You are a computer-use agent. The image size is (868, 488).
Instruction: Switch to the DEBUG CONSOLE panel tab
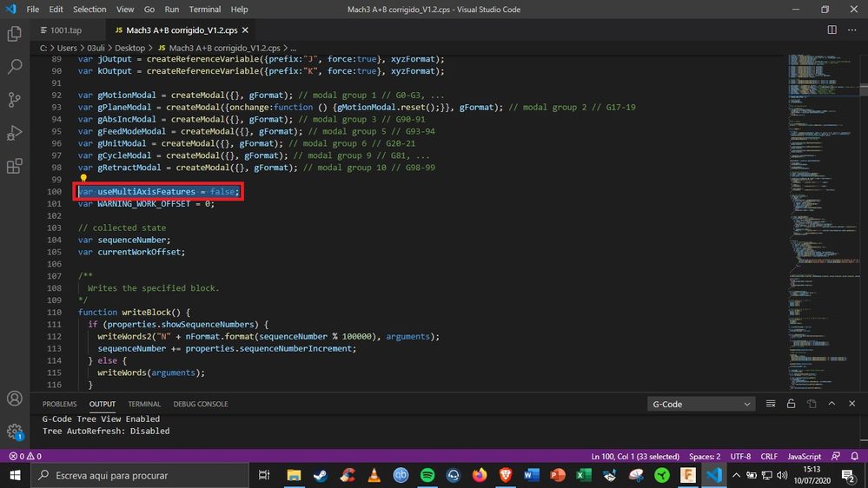[x=201, y=404]
